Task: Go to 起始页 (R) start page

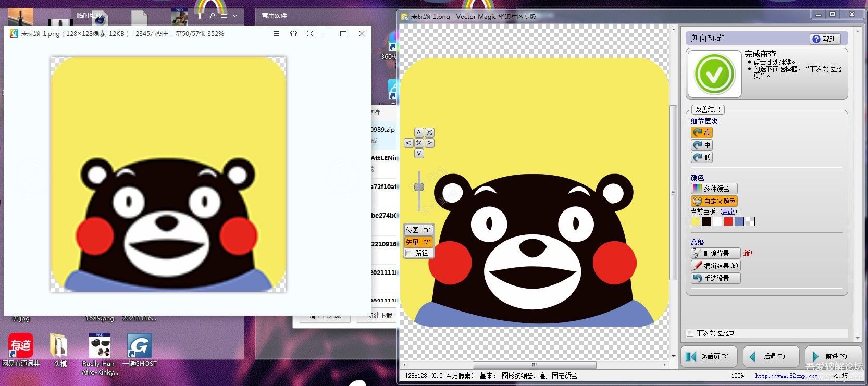Action: click(x=709, y=356)
